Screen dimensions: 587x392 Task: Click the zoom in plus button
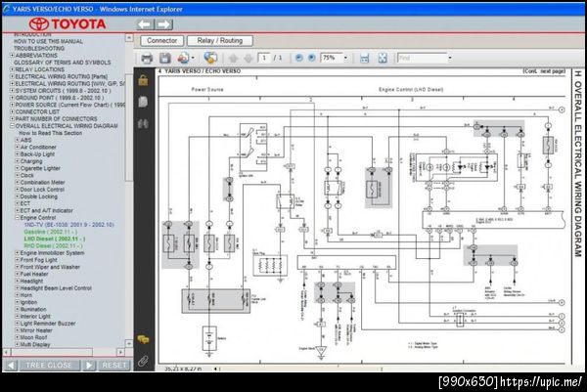click(311, 58)
